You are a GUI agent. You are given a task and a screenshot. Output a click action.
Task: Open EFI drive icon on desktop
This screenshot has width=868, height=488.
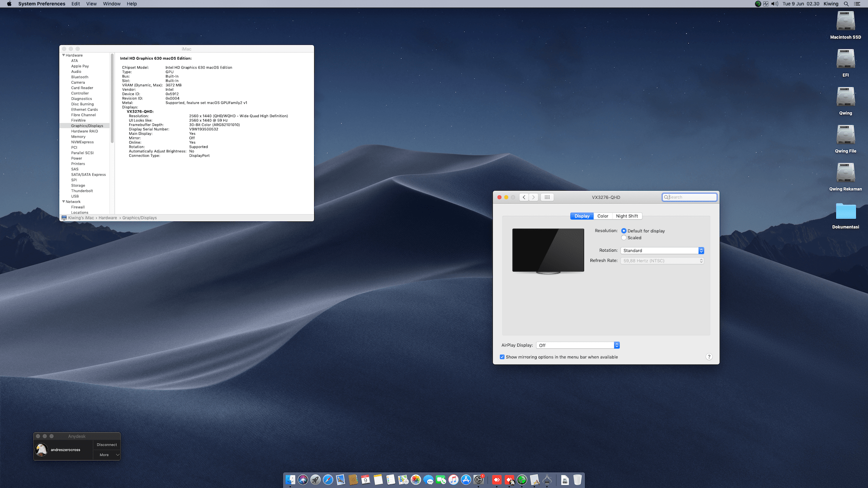pos(845,59)
